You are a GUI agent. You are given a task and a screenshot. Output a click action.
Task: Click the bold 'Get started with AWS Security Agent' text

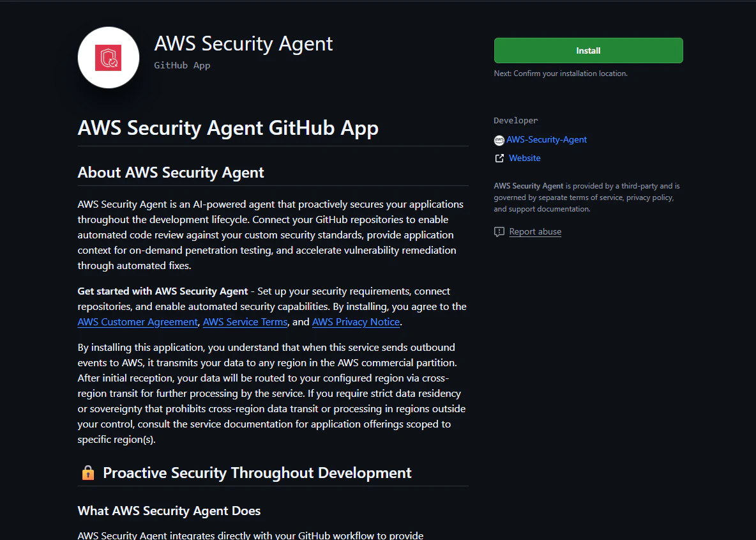tap(163, 291)
